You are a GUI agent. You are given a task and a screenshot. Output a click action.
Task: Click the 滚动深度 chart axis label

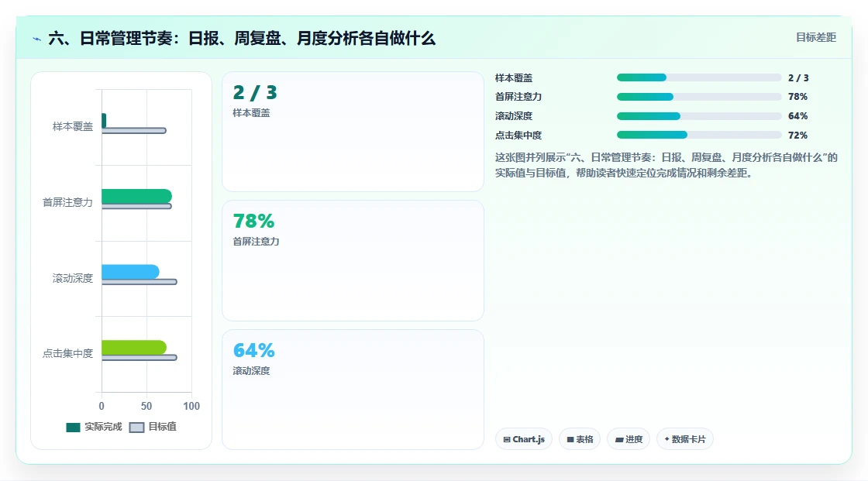(73, 278)
